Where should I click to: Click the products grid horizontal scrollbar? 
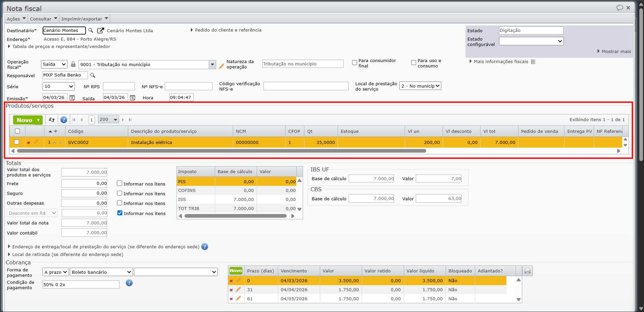[221, 151]
